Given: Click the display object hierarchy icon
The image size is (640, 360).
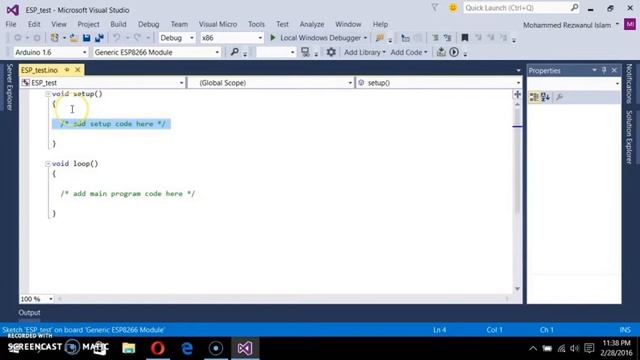Looking at the screenshot, I should coord(405,38).
